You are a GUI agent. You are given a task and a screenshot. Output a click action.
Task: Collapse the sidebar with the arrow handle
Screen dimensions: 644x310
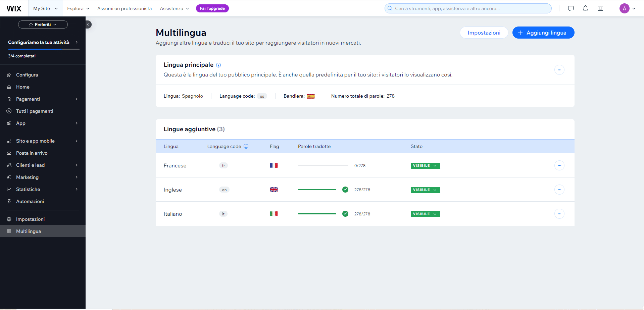pyautogui.click(x=88, y=24)
